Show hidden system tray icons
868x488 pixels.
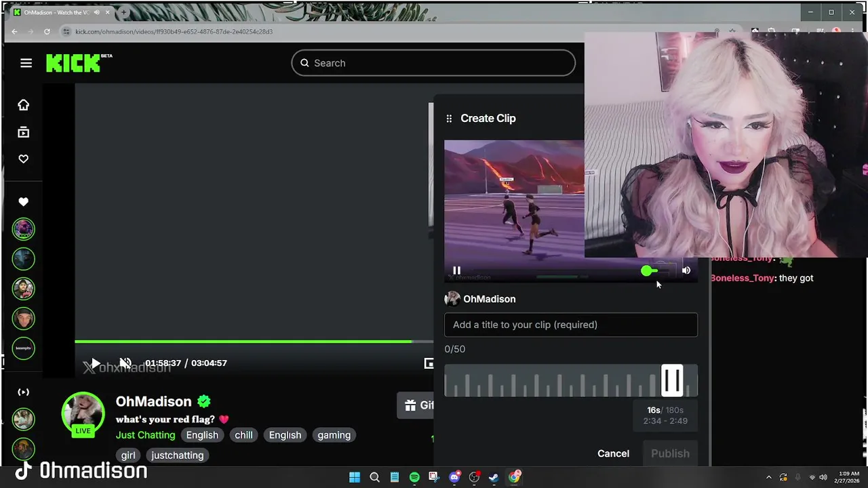(768, 477)
